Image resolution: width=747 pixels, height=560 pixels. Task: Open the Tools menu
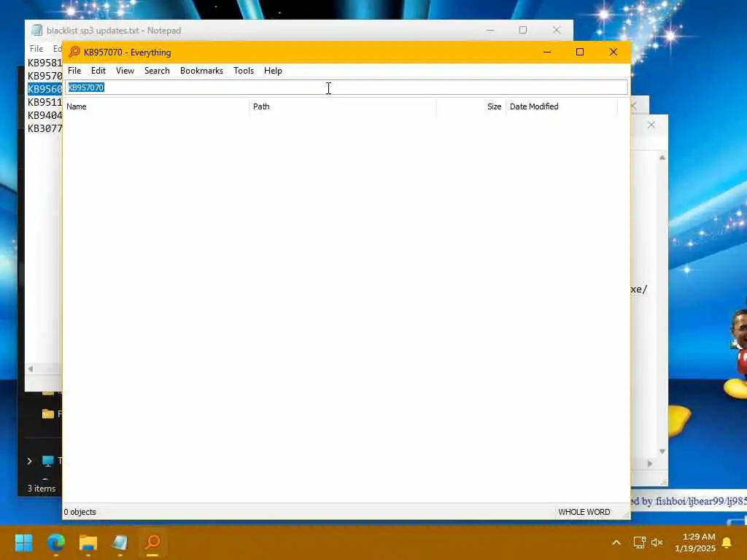(244, 71)
